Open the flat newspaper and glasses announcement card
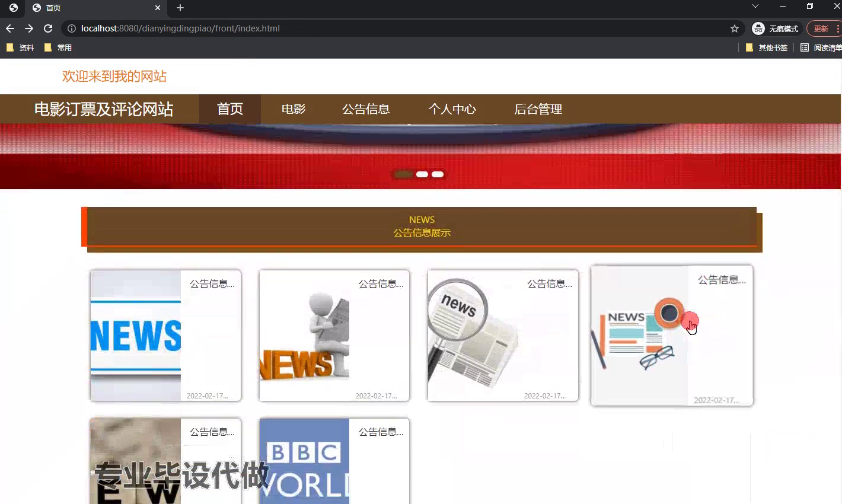The width and height of the screenshot is (842, 504). (672, 336)
